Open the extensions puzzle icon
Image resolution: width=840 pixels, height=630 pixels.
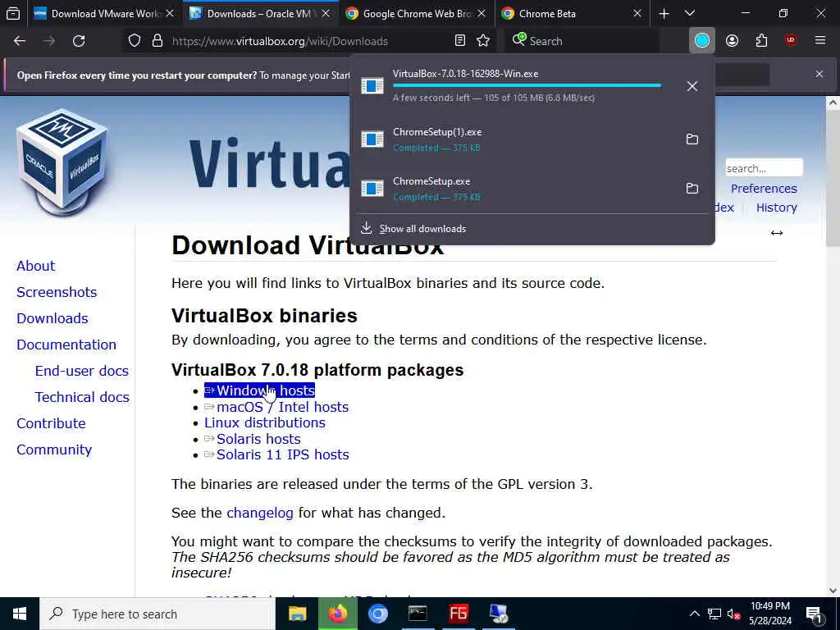tap(761, 41)
